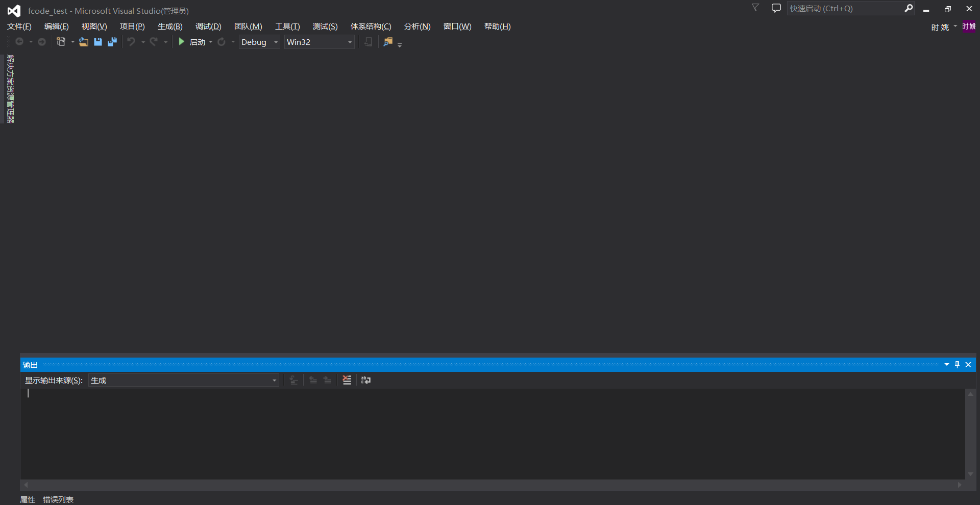Click the redo arrow icon

pyautogui.click(x=154, y=42)
